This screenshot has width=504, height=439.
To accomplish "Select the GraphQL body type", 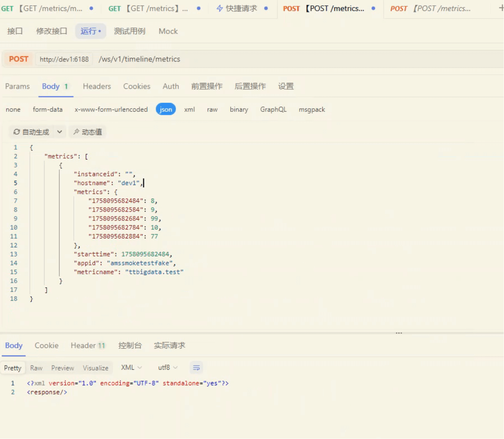I will (x=273, y=110).
